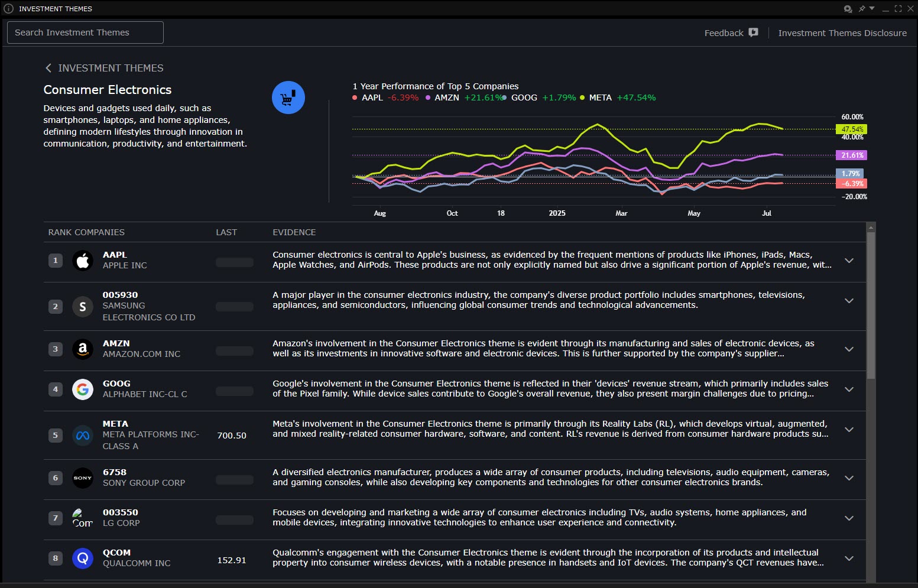Viewport: 918px width, 588px height.
Task: Click the RANK COMPANIES column header
Action: pos(86,232)
